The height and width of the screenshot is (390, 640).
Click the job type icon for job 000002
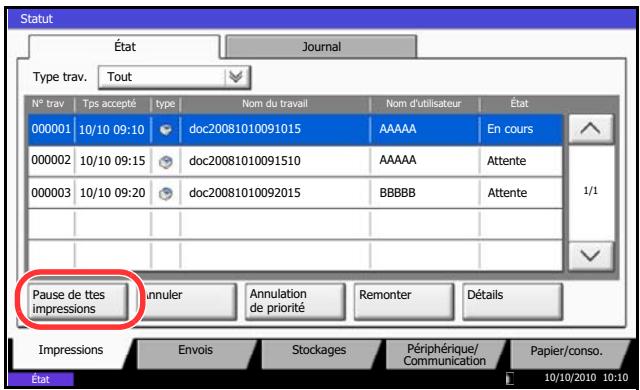[x=165, y=162]
